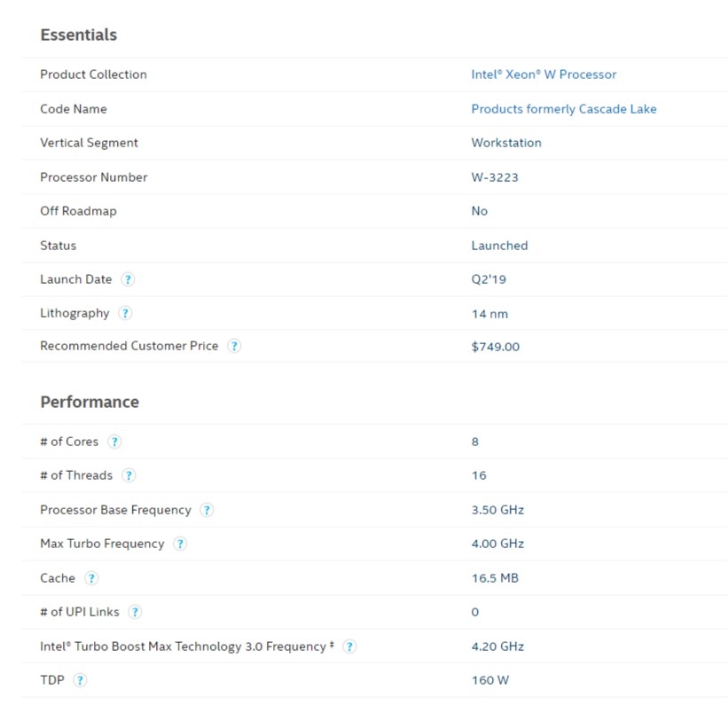728x713 pixels.
Task: Follow the Products formerly Cascade Lake link
Action: tap(564, 109)
